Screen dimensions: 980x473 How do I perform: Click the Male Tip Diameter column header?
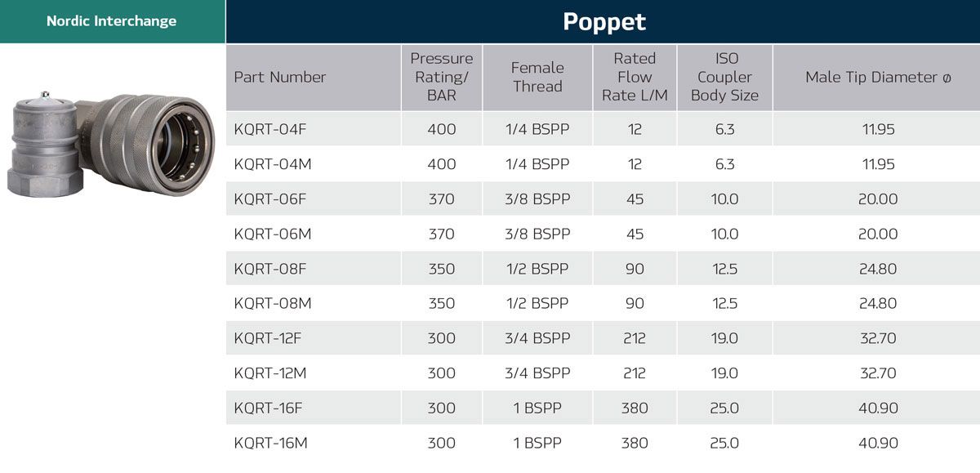(878, 78)
